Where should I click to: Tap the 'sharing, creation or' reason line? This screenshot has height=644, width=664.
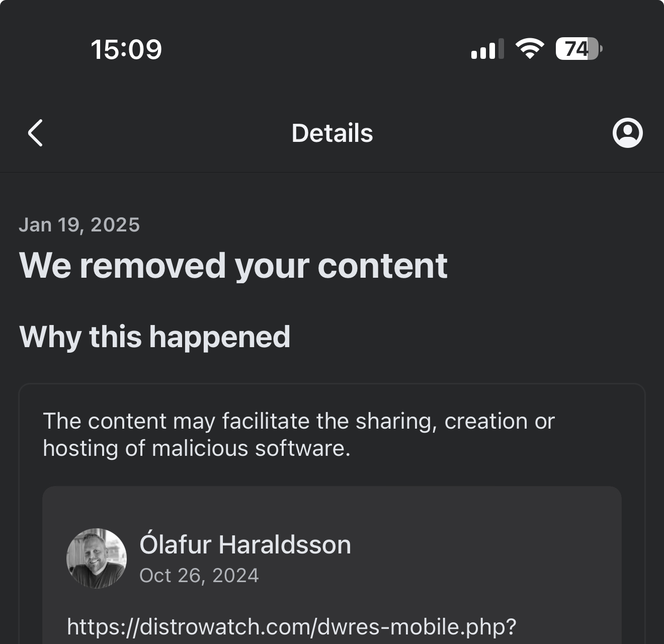pyautogui.click(x=455, y=421)
